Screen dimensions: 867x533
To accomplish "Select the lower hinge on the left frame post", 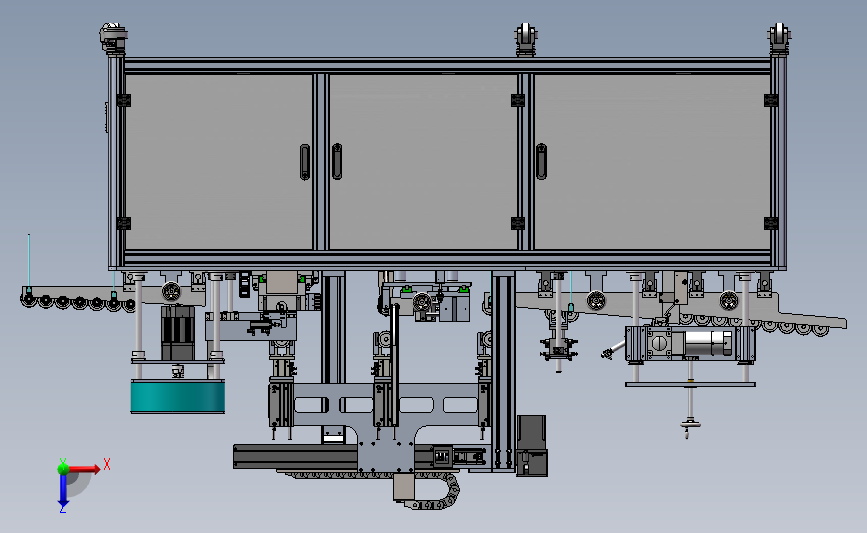I will pyautogui.click(x=123, y=223).
